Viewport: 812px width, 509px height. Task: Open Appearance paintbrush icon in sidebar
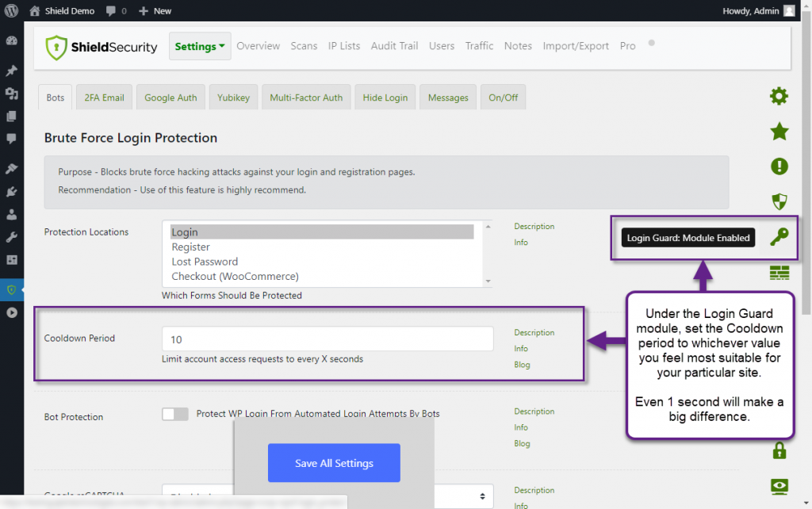[11, 168]
